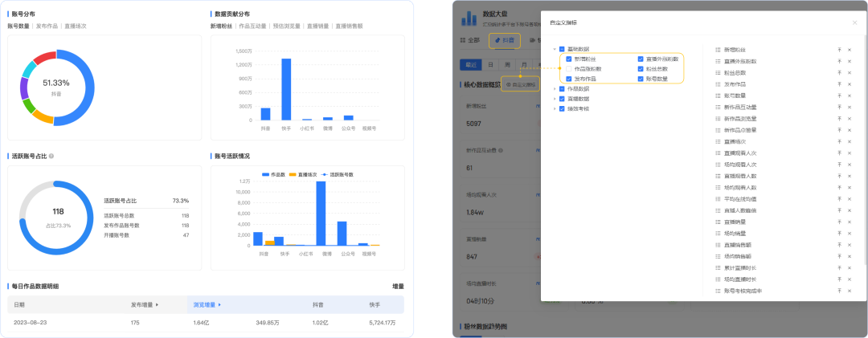
Task: Enable the 作品涨粉数 checkbox
Action: (569, 69)
